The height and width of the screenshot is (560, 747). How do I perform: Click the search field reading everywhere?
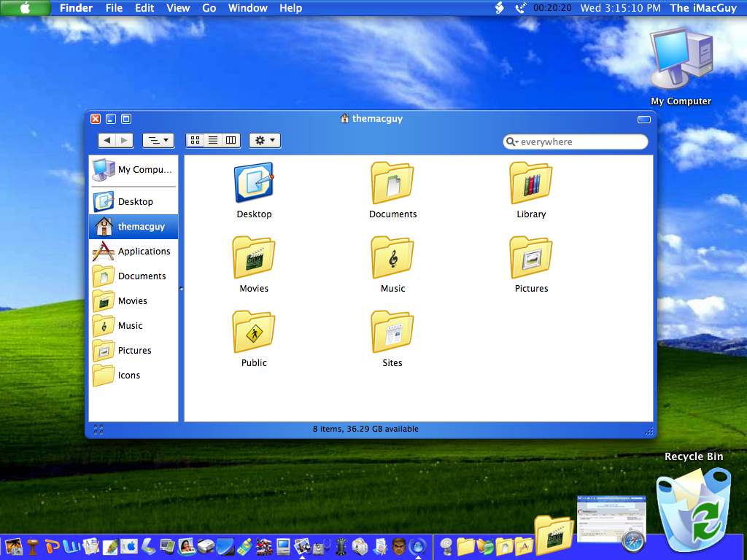tap(576, 141)
